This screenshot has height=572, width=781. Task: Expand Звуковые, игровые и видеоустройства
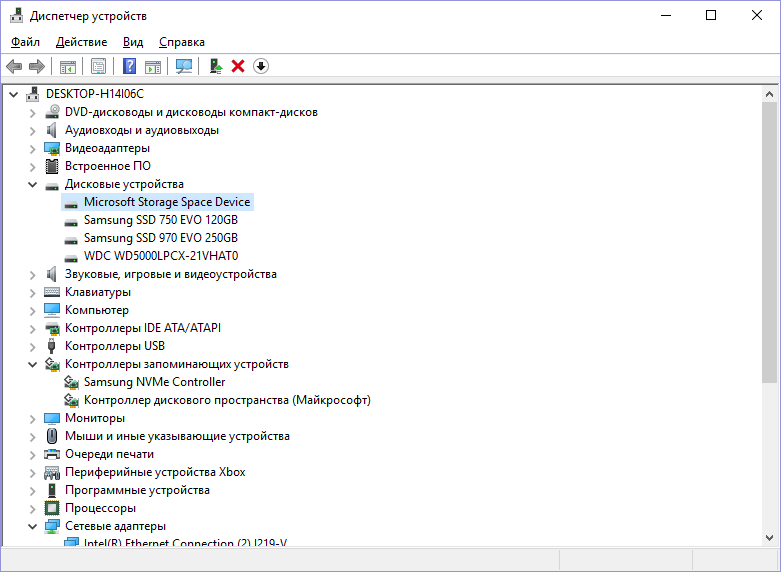click(x=32, y=275)
